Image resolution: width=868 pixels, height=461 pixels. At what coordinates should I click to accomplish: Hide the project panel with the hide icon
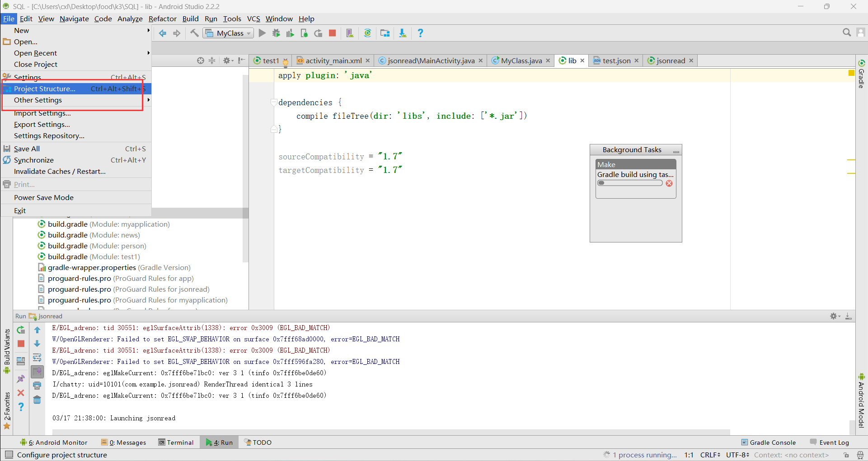tap(241, 61)
